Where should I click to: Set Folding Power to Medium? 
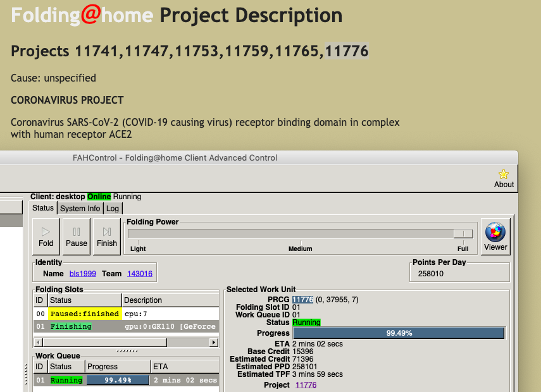[300, 248]
